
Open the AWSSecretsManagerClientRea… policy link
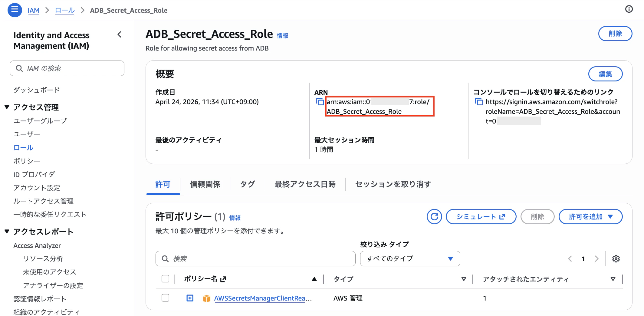tap(263, 298)
